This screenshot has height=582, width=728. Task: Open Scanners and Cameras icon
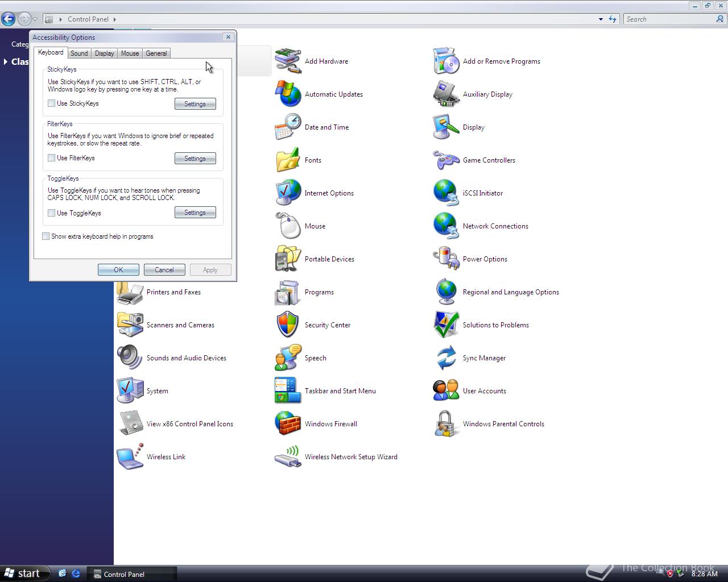coord(130,325)
